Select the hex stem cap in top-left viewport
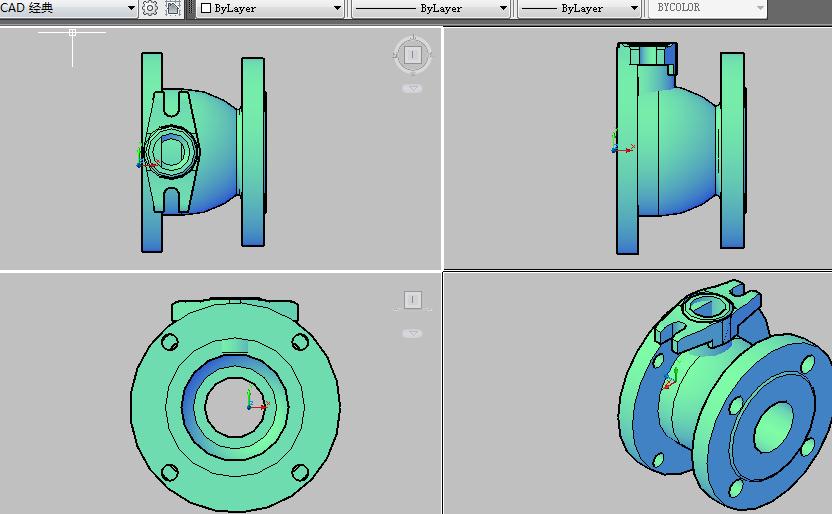The height and width of the screenshot is (514, 832). pos(171,152)
